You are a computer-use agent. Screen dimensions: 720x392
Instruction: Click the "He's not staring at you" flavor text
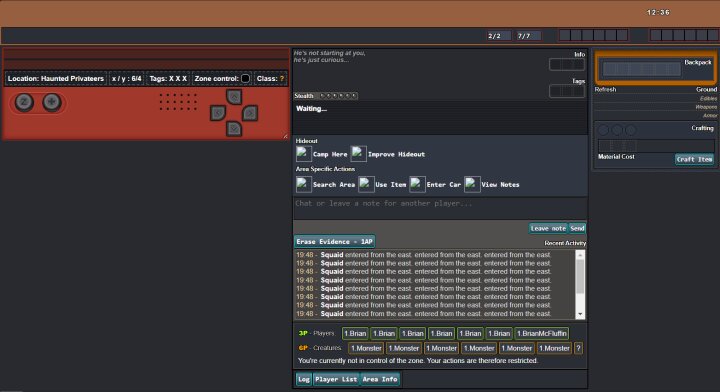(330, 56)
